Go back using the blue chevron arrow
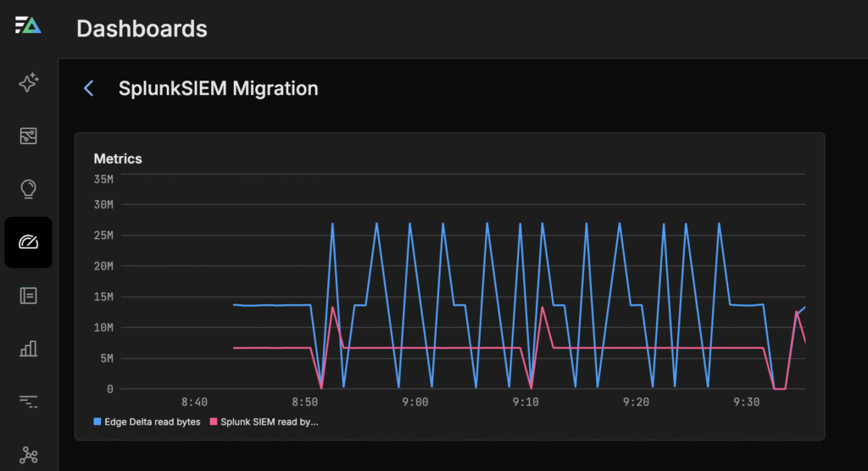Image resolution: width=868 pixels, height=471 pixels. (x=88, y=88)
